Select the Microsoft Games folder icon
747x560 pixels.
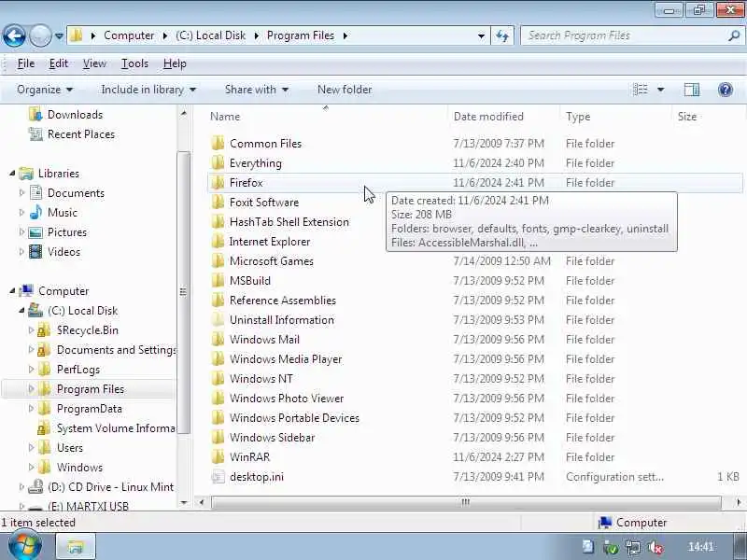tap(218, 261)
